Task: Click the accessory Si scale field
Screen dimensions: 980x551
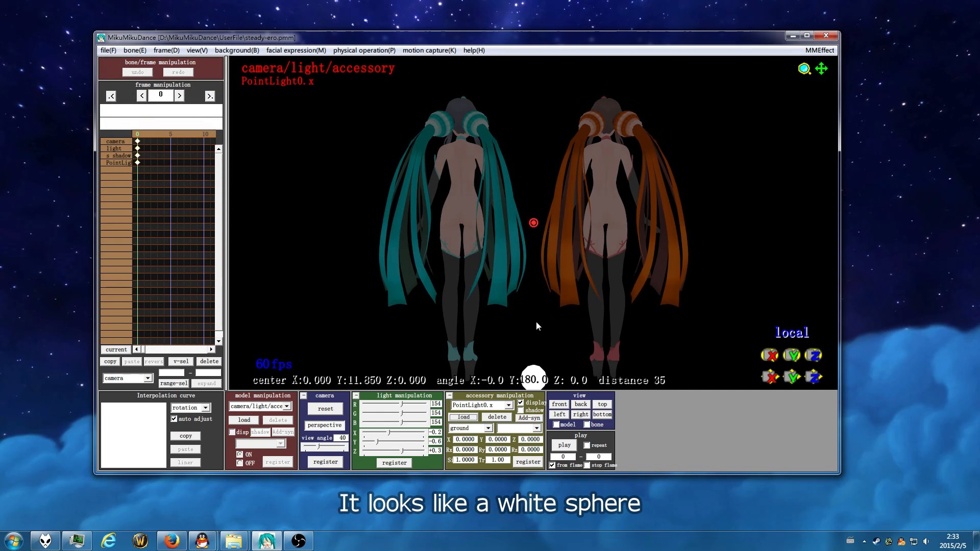Action: click(x=464, y=460)
